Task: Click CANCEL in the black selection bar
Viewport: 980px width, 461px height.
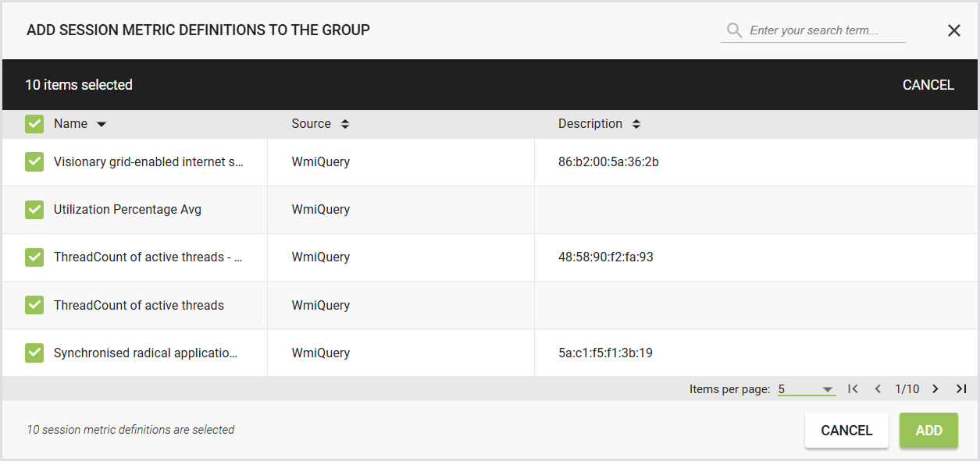Action: coord(928,85)
